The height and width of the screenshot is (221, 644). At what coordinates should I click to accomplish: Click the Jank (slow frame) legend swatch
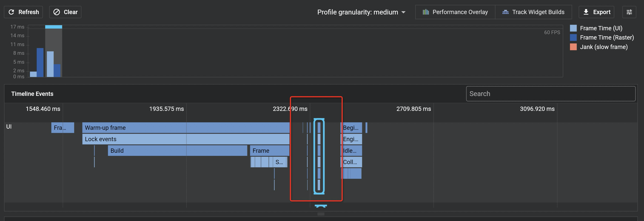573,47
